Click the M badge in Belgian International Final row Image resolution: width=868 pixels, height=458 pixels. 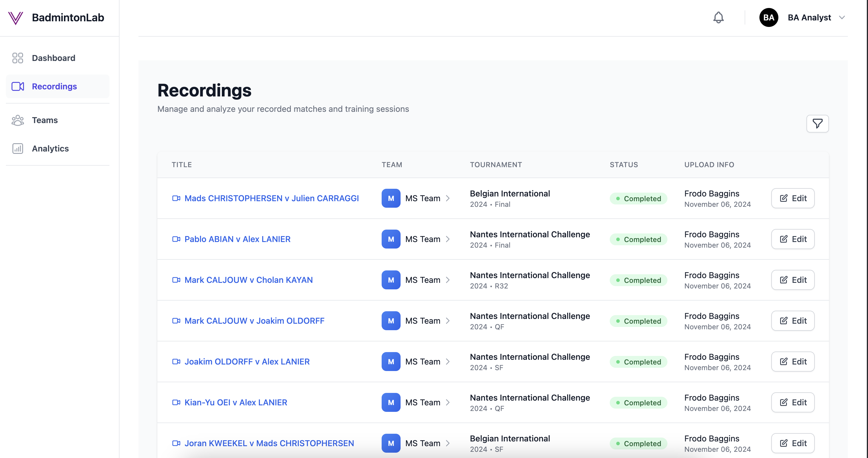391,198
